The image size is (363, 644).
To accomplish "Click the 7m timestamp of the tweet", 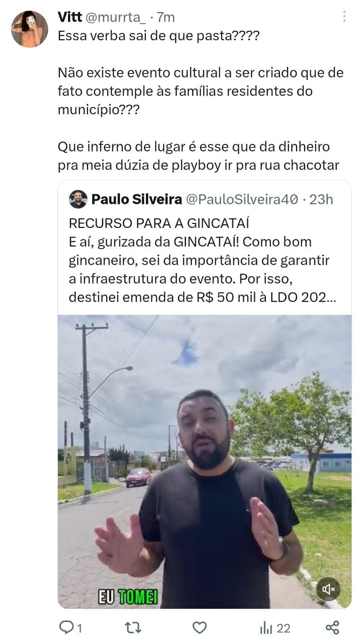I will click(166, 17).
